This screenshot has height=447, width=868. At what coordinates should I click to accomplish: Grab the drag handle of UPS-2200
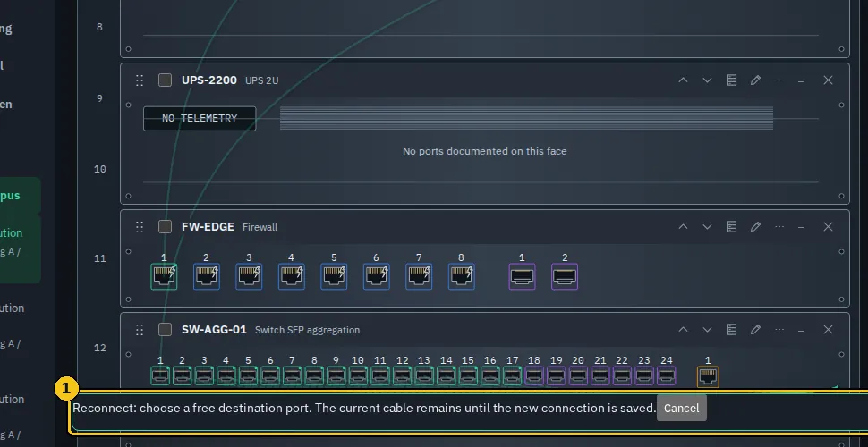click(x=140, y=80)
